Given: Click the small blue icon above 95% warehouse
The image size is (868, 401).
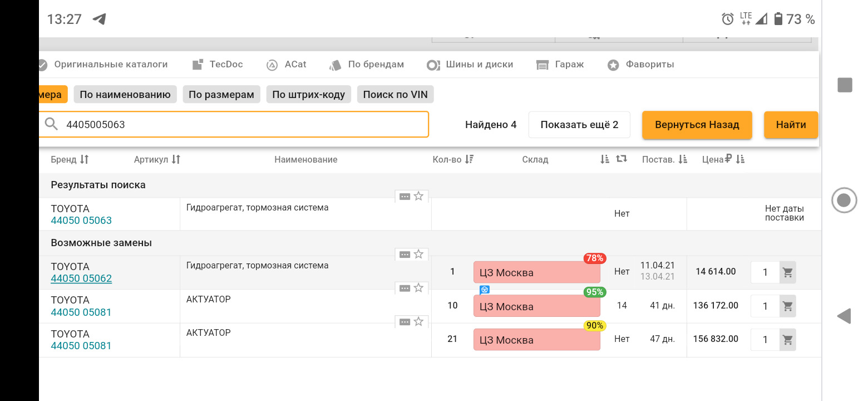Looking at the screenshot, I should pos(485,290).
